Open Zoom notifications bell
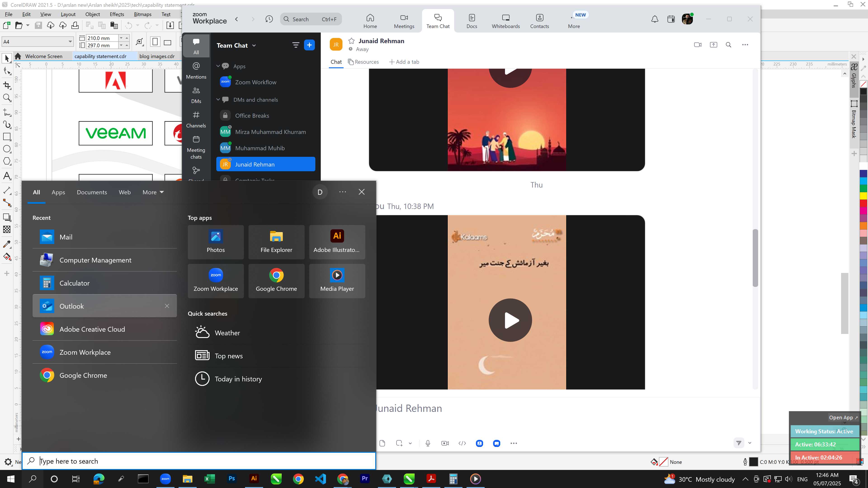Image resolution: width=868 pixels, height=488 pixels. pos(654,19)
